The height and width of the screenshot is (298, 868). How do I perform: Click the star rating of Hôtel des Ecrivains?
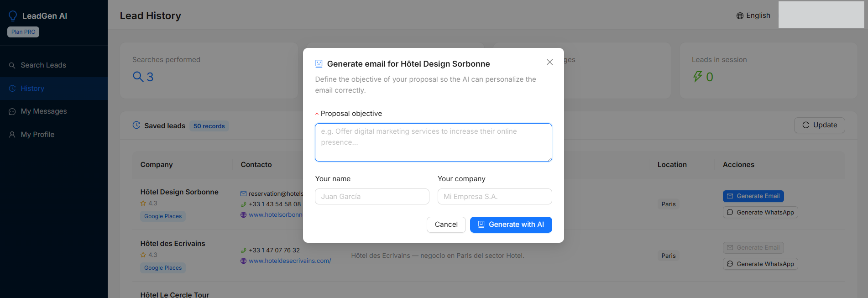[149, 255]
